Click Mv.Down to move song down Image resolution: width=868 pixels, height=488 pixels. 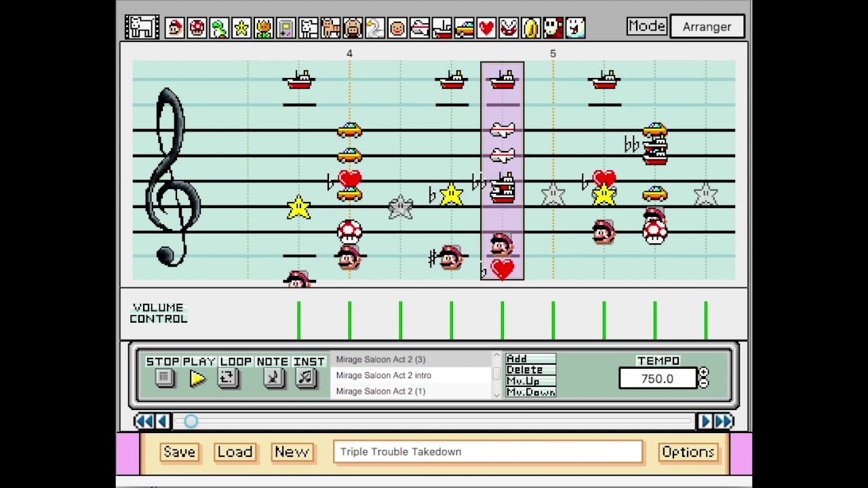(x=530, y=392)
